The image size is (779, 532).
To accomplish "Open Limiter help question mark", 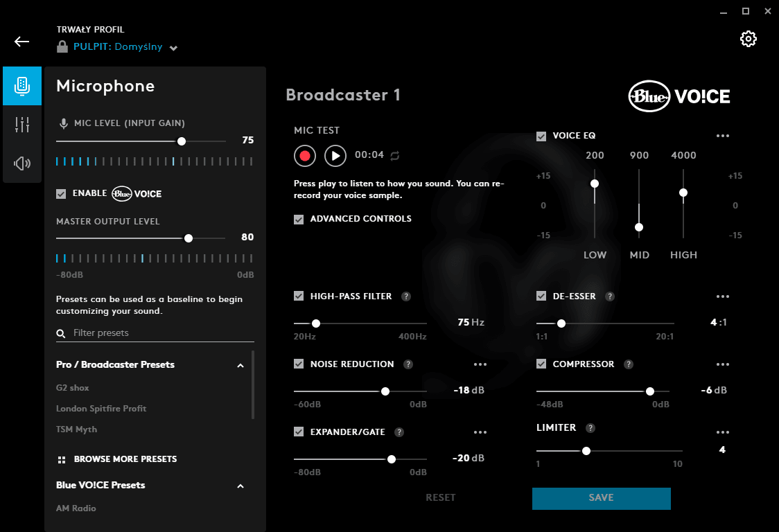I will [590, 428].
